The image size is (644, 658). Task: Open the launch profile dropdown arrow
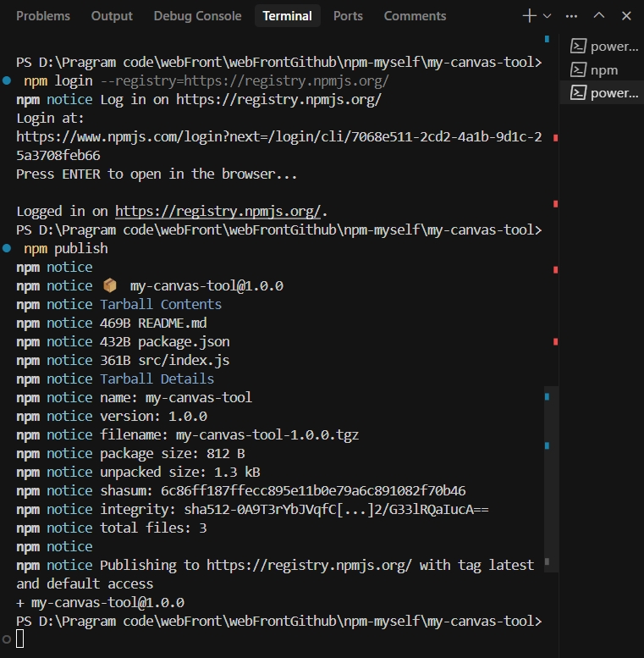click(x=548, y=16)
